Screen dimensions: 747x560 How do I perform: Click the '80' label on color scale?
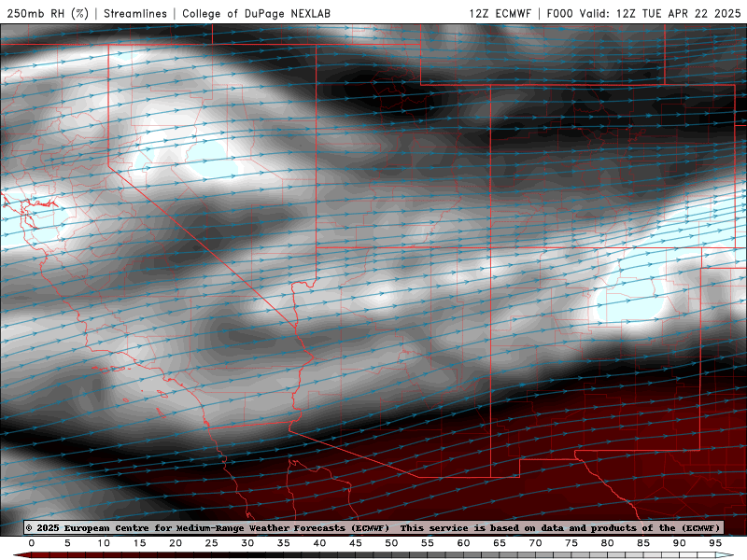click(607, 543)
